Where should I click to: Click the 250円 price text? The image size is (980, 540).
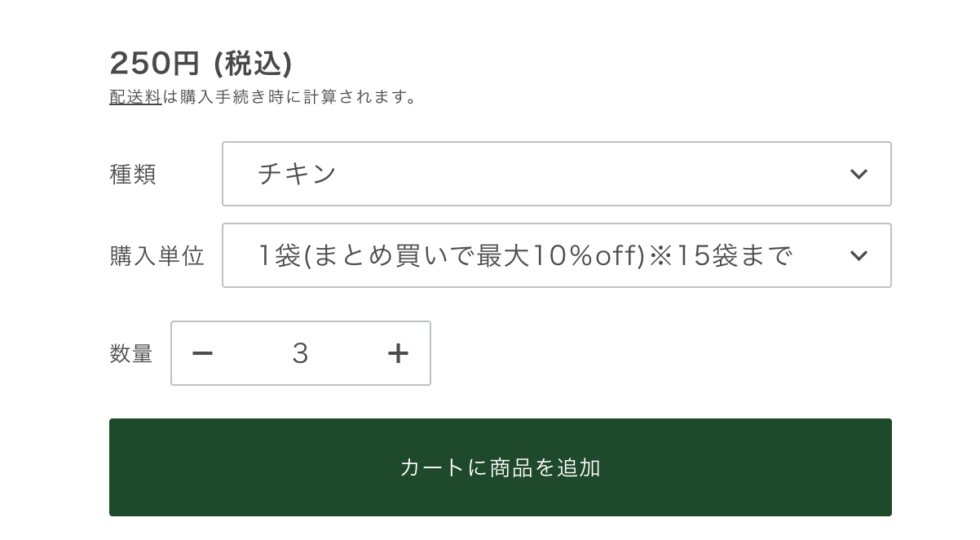pyautogui.click(x=155, y=63)
